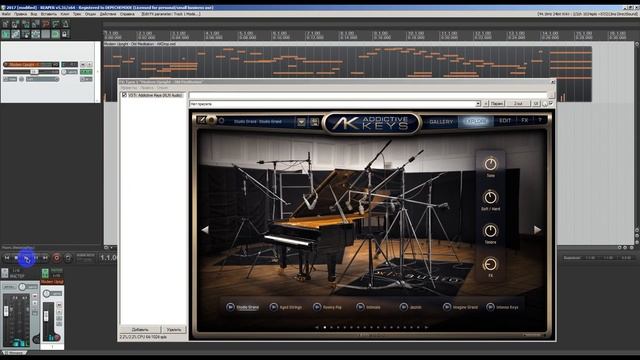Click the Save project toolbar icon
This screenshot has height=360, width=640.
tap(25, 24)
